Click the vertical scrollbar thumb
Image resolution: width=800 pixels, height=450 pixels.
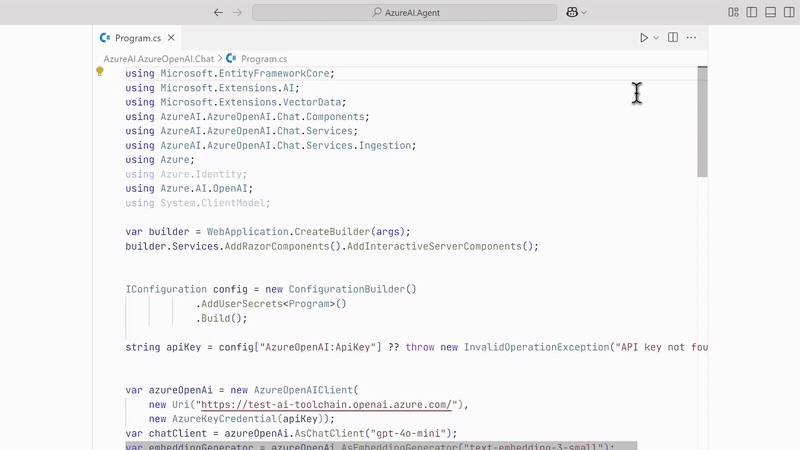[x=703, y=121]
